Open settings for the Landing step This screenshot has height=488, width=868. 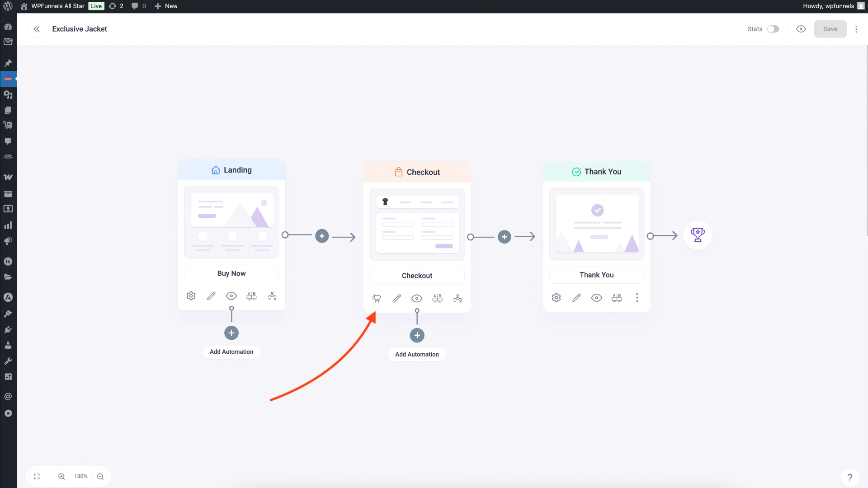190,296
